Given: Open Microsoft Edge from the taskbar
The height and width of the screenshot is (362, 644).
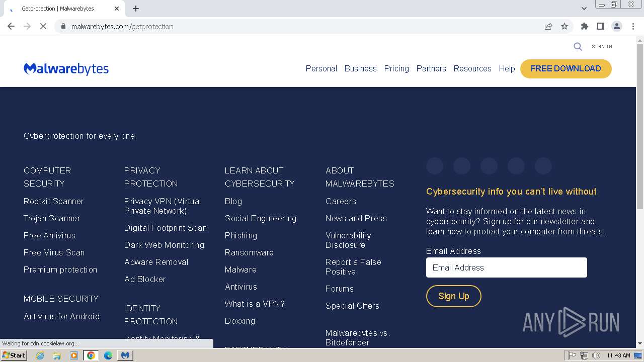Looking at the screenshot, I should 108,355.
